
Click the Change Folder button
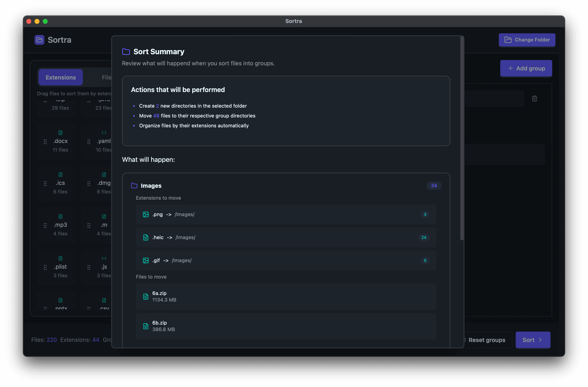coord(527,40)
